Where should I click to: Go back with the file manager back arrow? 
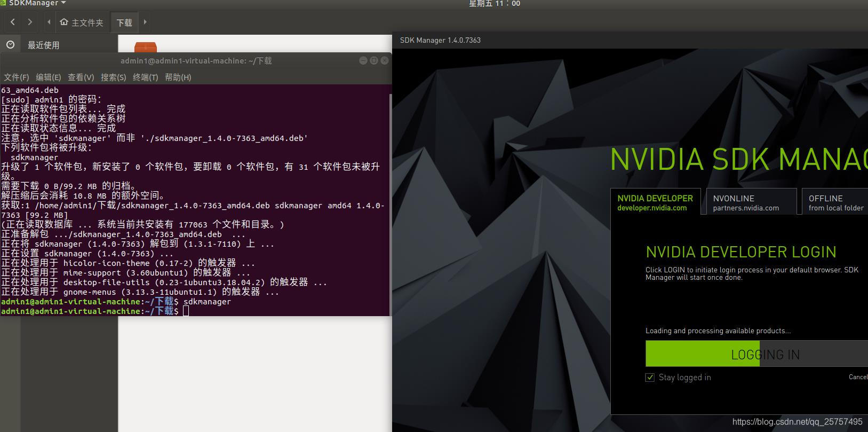[x=13, y=22]
